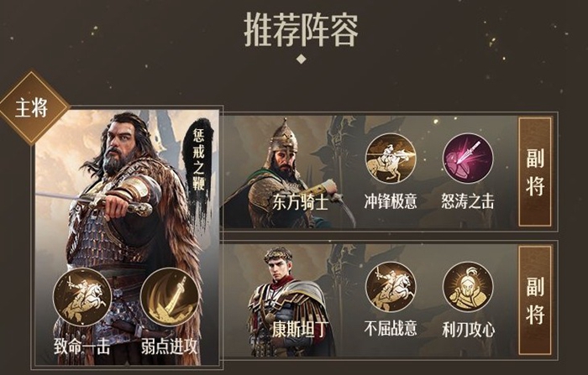Select the upper 副将 tab beside 东方骑士
The height and width of the screenshot is (375, 588).
point(535,172)
